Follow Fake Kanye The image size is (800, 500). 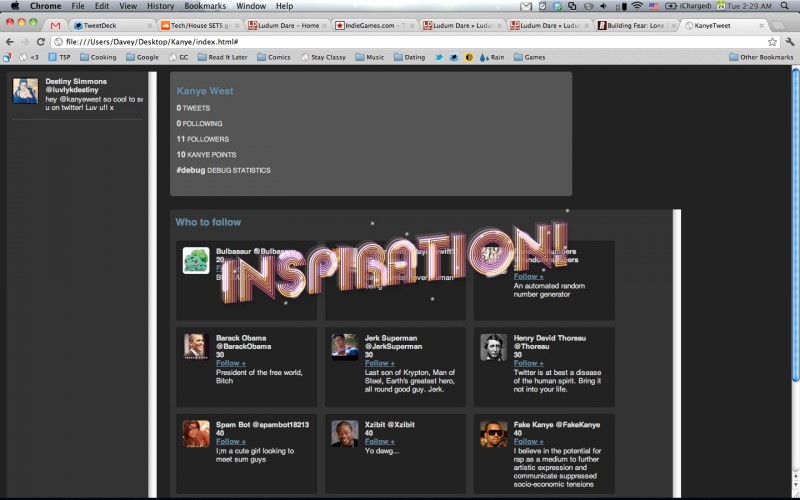[529, 441]
